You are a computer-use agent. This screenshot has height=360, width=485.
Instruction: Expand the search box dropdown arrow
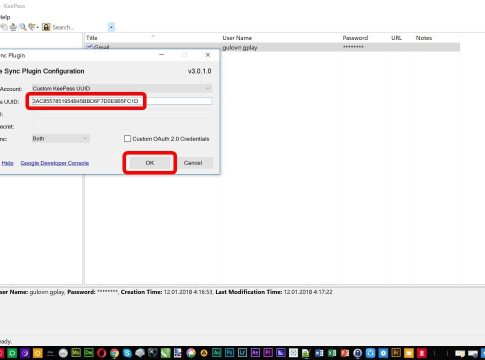pos(111,27)
